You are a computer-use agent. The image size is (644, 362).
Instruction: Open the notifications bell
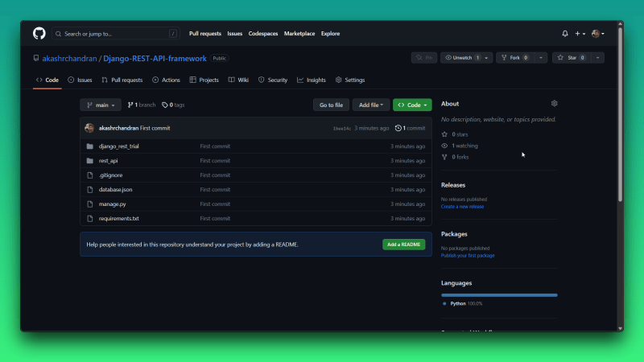(x=565, y=34)
